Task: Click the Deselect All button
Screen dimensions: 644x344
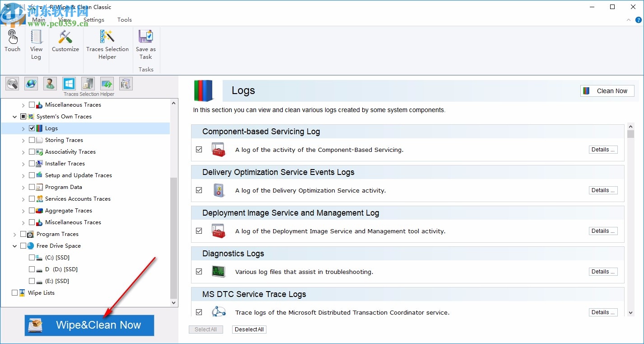Action: click(249, 330)
